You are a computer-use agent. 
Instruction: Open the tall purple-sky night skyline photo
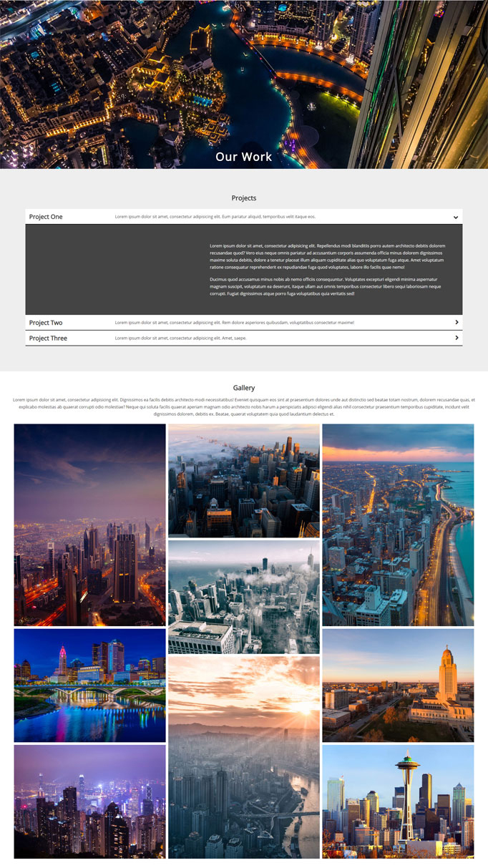tap(89, 525)
